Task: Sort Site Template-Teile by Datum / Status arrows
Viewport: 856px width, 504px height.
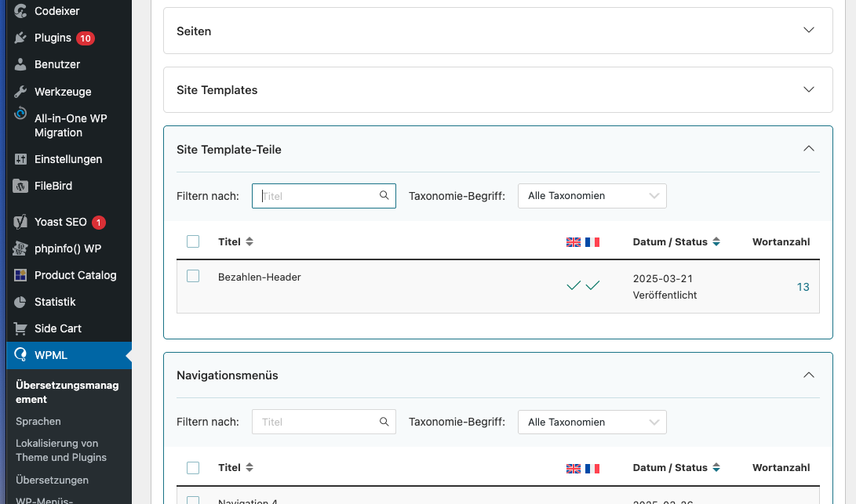Action: point(716,241)
